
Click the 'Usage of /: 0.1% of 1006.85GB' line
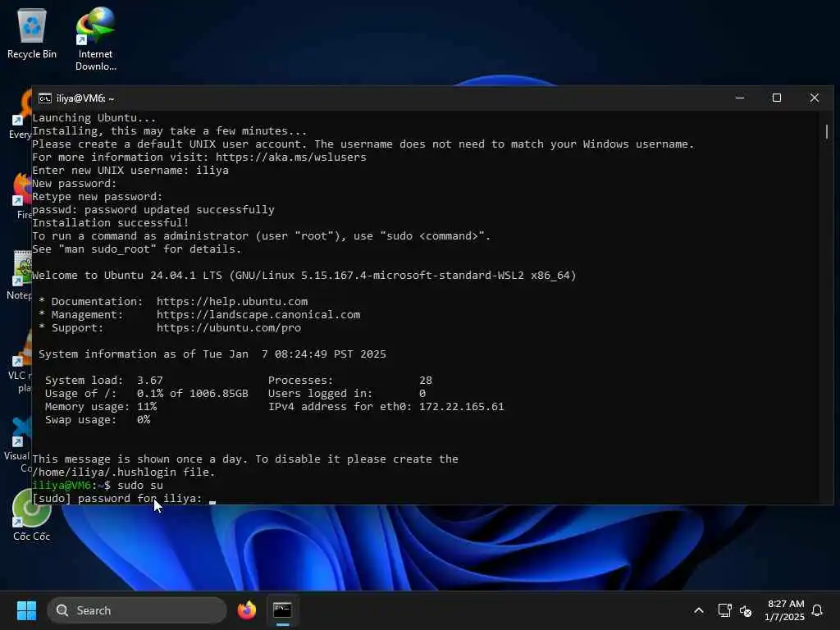pos(147,394)
